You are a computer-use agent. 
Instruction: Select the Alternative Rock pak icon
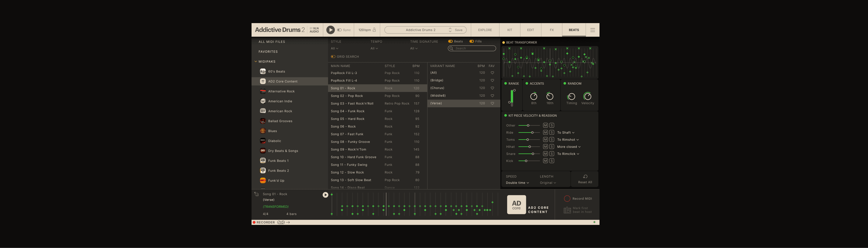(x=263, y=91)
